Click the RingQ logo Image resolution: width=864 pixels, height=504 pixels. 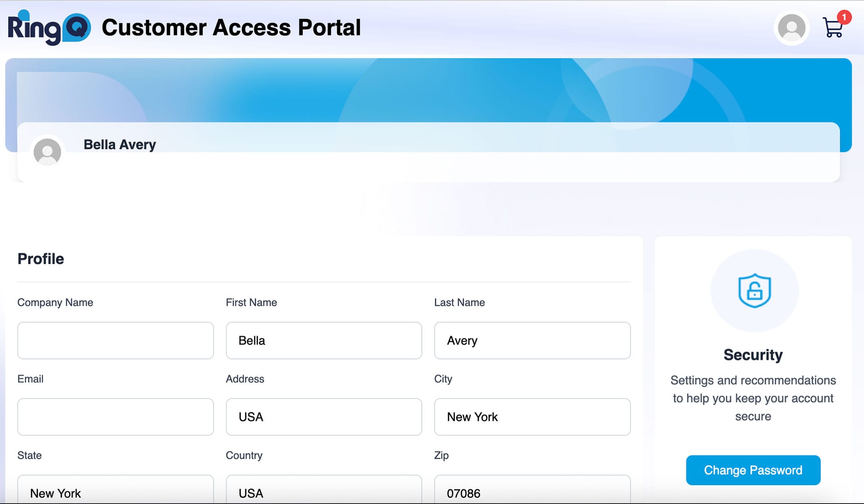tap(49, 28)
